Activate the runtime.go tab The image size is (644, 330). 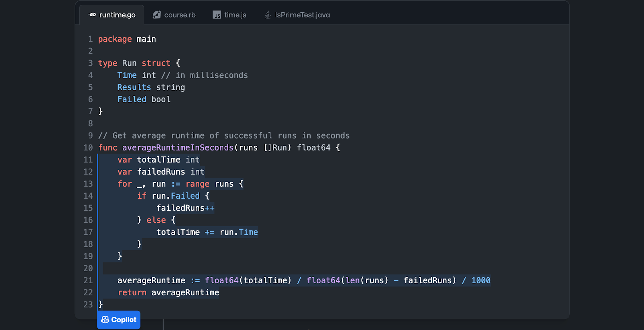click(x=112, y=15)
